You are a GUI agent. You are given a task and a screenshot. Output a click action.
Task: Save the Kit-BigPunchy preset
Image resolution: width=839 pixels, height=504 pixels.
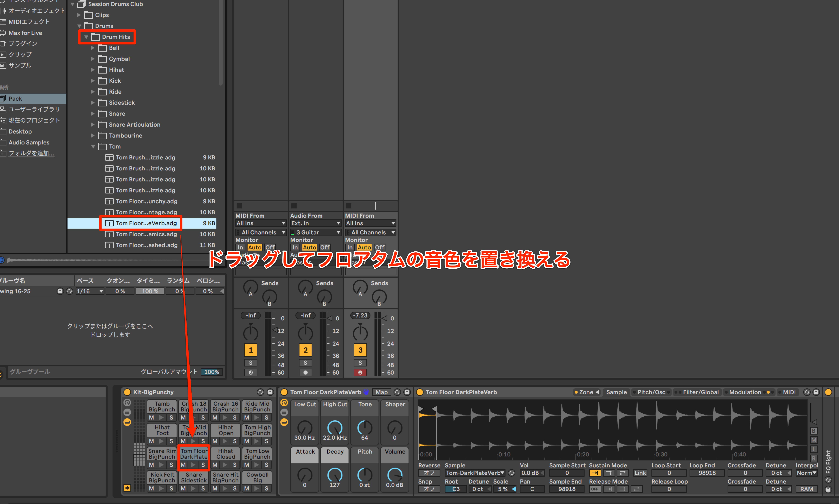click(x=270, y=392)
